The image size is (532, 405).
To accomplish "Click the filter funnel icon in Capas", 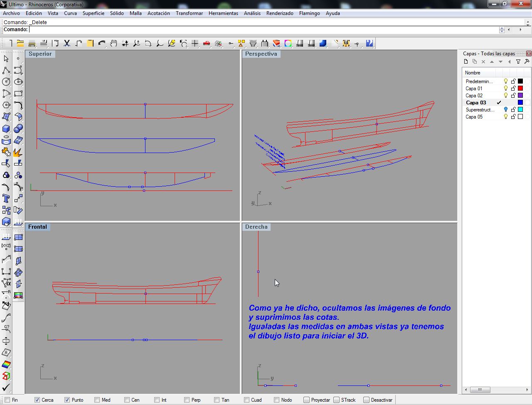I will tap(518, 62).
